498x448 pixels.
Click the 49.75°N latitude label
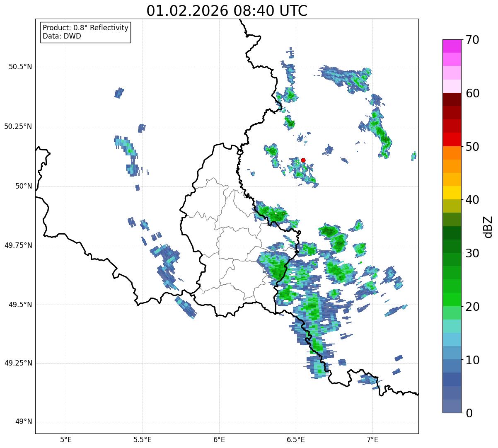tap(18, 245)
